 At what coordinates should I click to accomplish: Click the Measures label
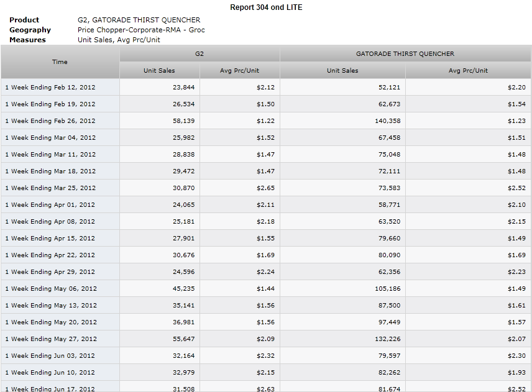coord(27,40)
